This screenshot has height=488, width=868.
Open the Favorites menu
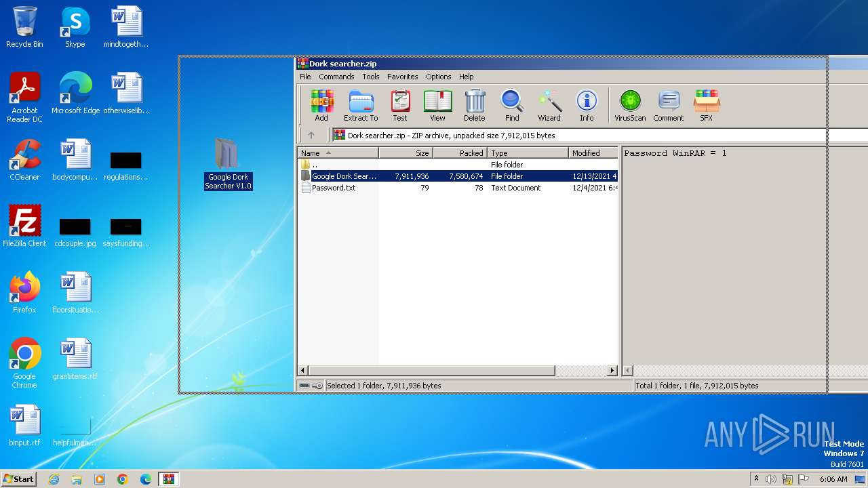click(403, 77)
